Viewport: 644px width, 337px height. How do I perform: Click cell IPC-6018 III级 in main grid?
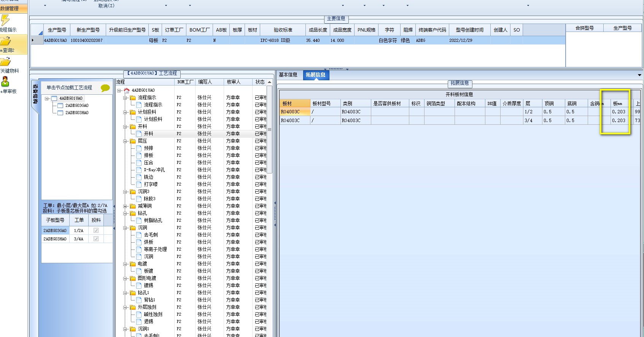point(283,40)
